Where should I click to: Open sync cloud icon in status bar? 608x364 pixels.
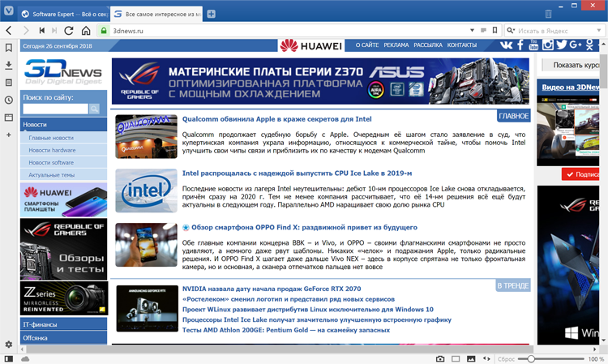click(25, 359)
